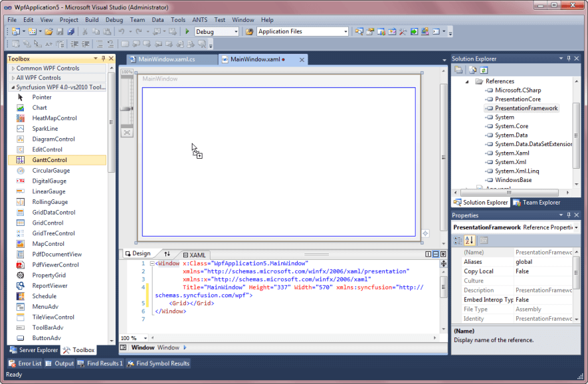Open the Error List panel
Image resolution: width=588 pixels, height=384 pixels.
click(25, 363)
